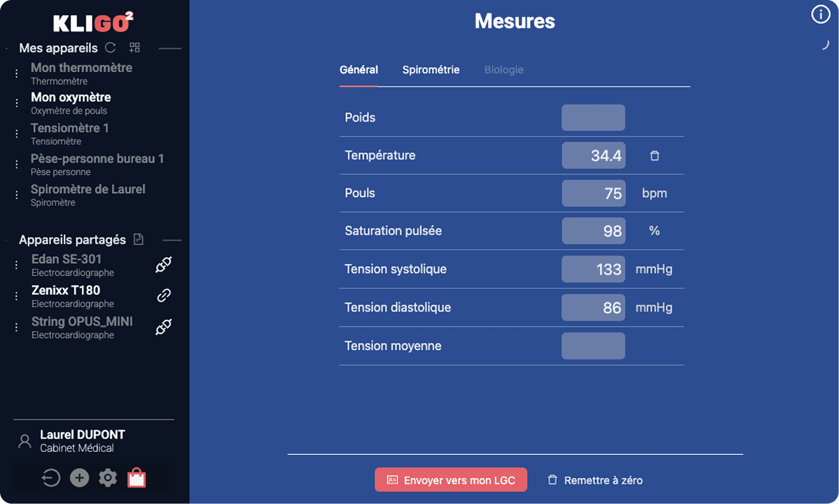
Task: Connect String OPUS_MINI via its plug icon
Action: [164, 326]
